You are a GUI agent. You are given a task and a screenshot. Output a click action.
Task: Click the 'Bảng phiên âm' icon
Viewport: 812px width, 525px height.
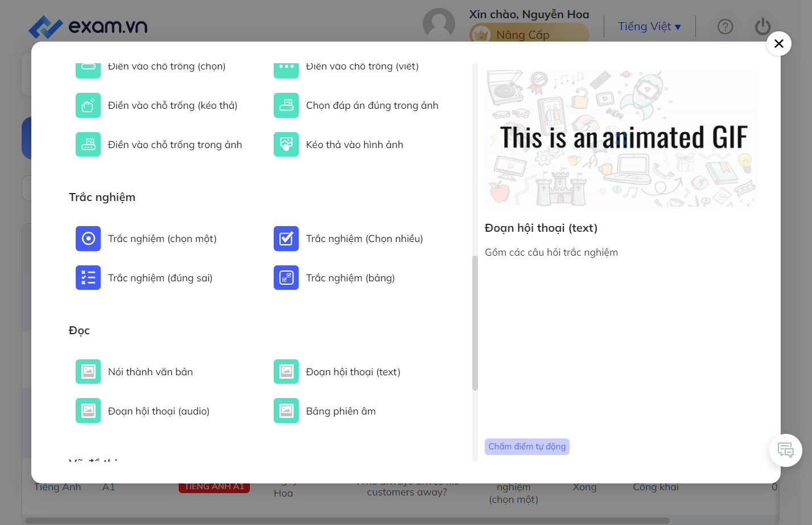[x=286, y=411]
